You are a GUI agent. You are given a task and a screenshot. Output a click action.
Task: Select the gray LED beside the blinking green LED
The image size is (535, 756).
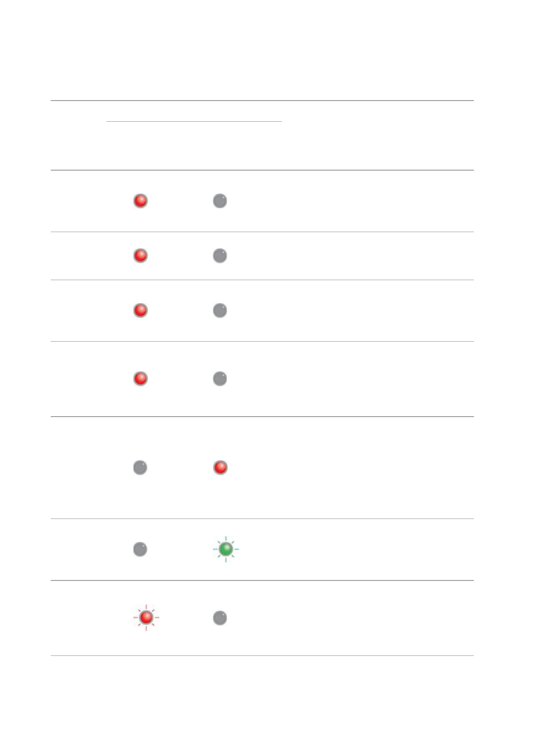(x=140, y=549)
